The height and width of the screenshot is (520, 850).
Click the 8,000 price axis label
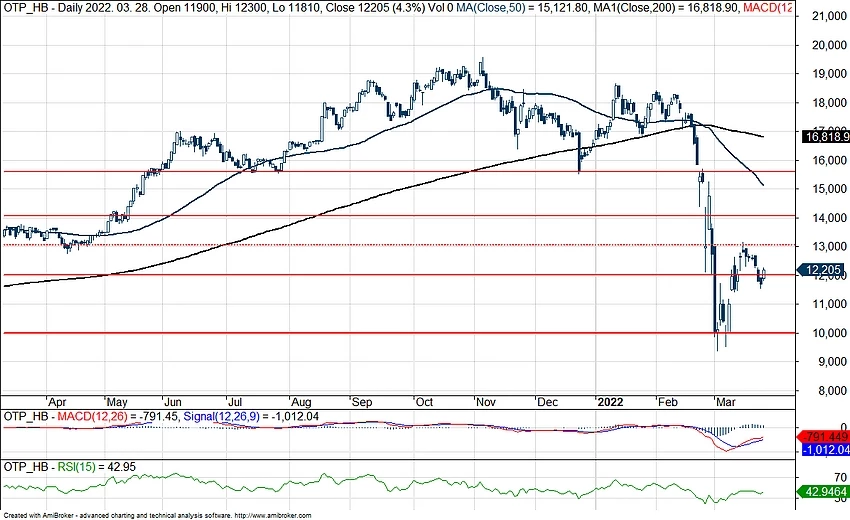[x=832, y=390]
